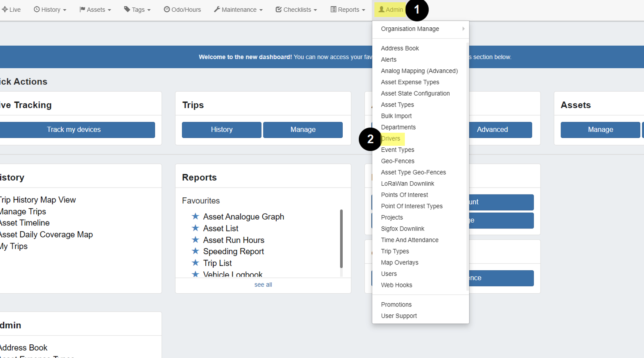Image resolution: width=644 pixels, height=358 pixels.
Task: Open the Checklists dropdown caret
Action: 315,10
